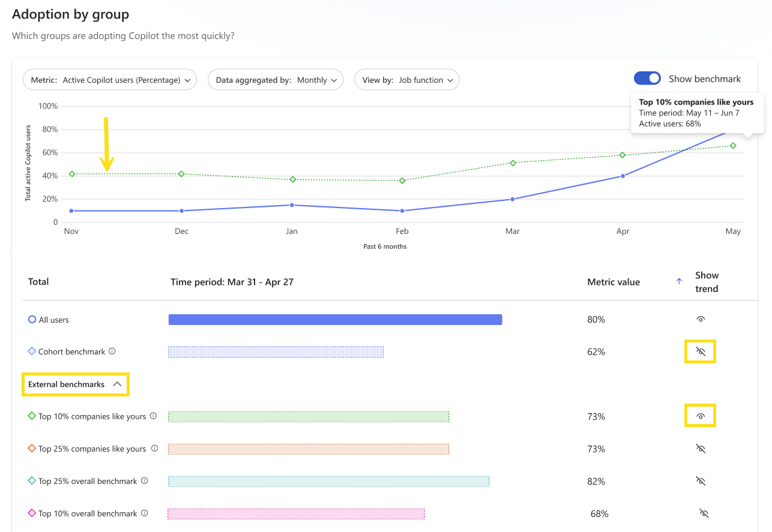Click info icon beside Top 25% overall benchmark
772x532 pixels.
pos(144,480)
